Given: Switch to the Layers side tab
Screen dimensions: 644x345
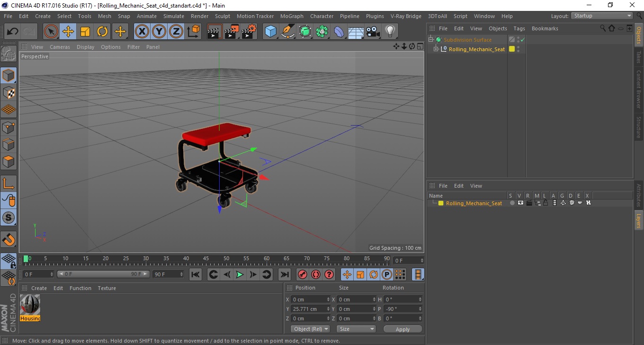Looking at the screenshot, I should tap(639, 219).
